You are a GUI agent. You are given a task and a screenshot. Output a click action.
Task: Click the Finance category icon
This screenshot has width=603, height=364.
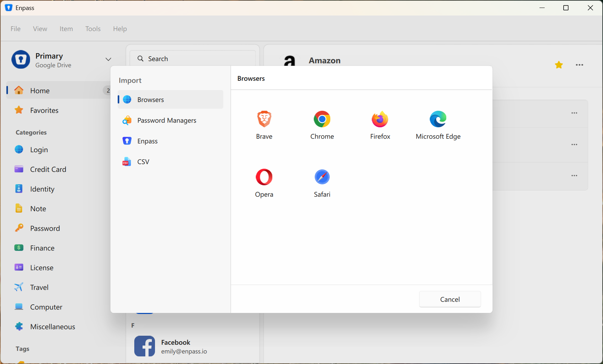coord(19,248)
